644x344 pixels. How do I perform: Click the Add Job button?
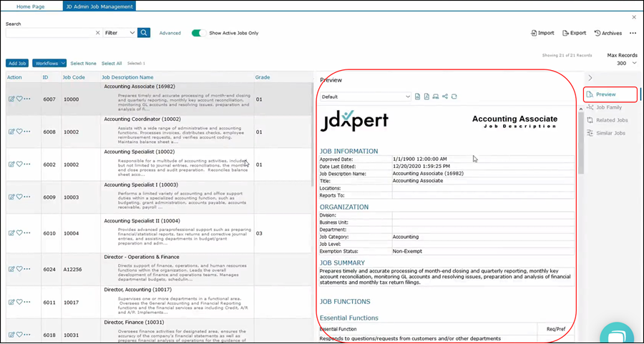click(17, 64)
